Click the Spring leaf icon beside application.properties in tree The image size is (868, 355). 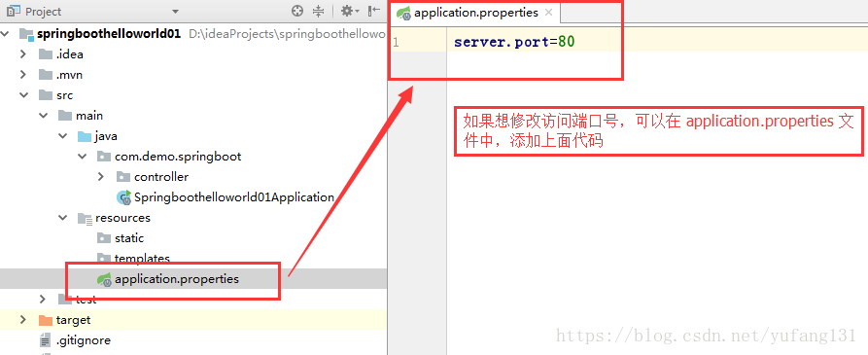point(105,279)
